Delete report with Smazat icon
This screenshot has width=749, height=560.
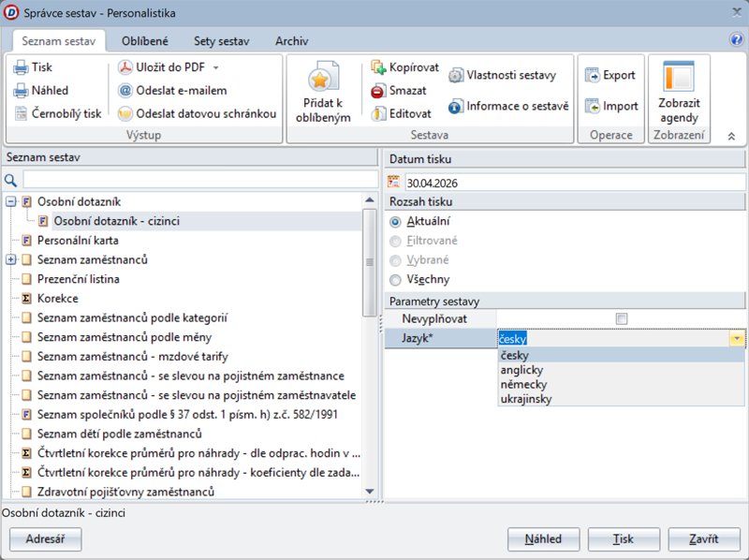point(378,91)
